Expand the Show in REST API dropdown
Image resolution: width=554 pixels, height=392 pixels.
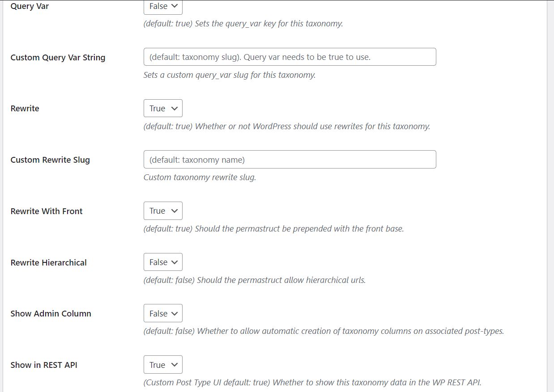pos(163,365)
